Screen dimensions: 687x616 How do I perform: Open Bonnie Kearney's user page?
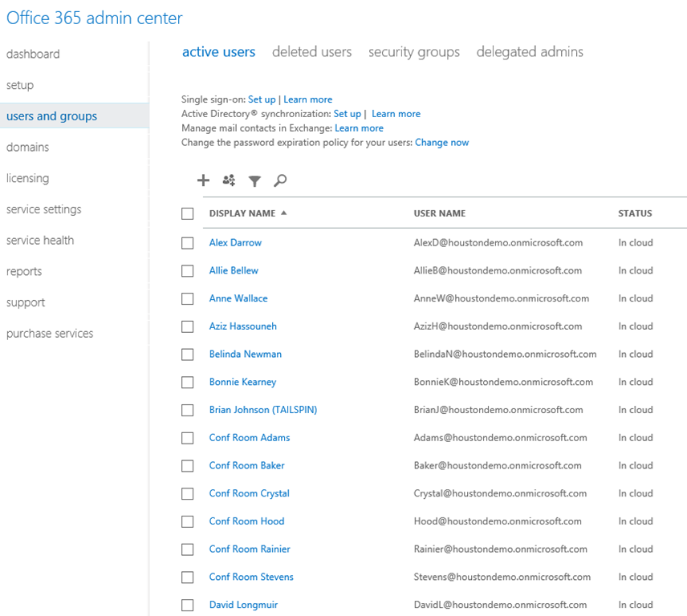point(242,382)
